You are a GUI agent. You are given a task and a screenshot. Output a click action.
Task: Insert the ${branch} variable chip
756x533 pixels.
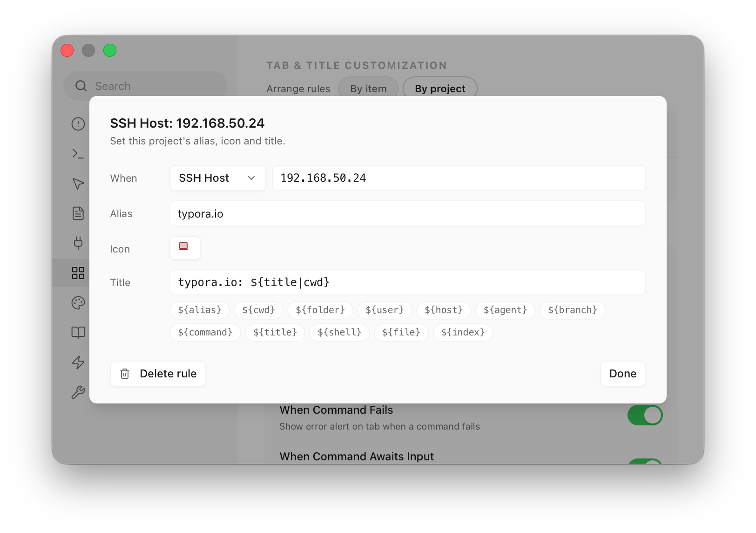(573, 310)
